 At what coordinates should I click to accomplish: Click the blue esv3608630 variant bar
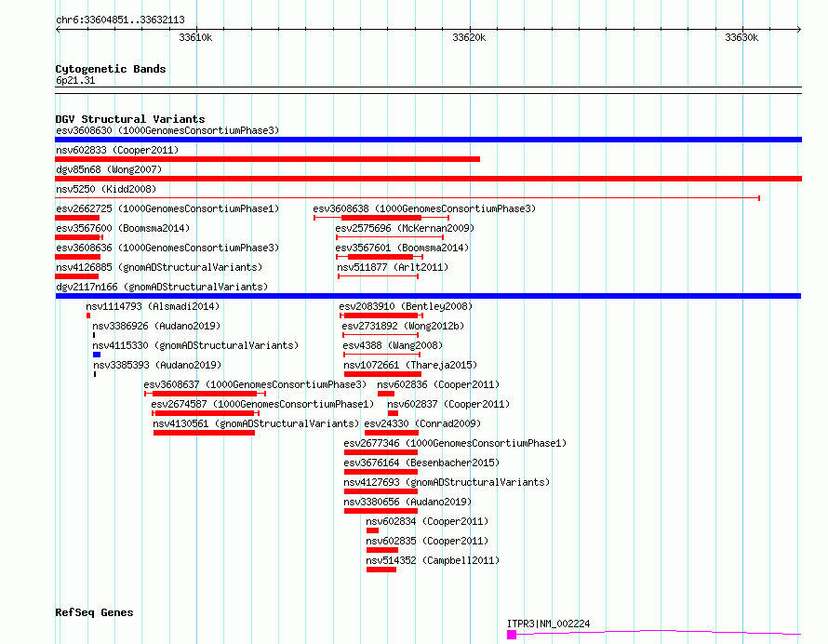428,140
